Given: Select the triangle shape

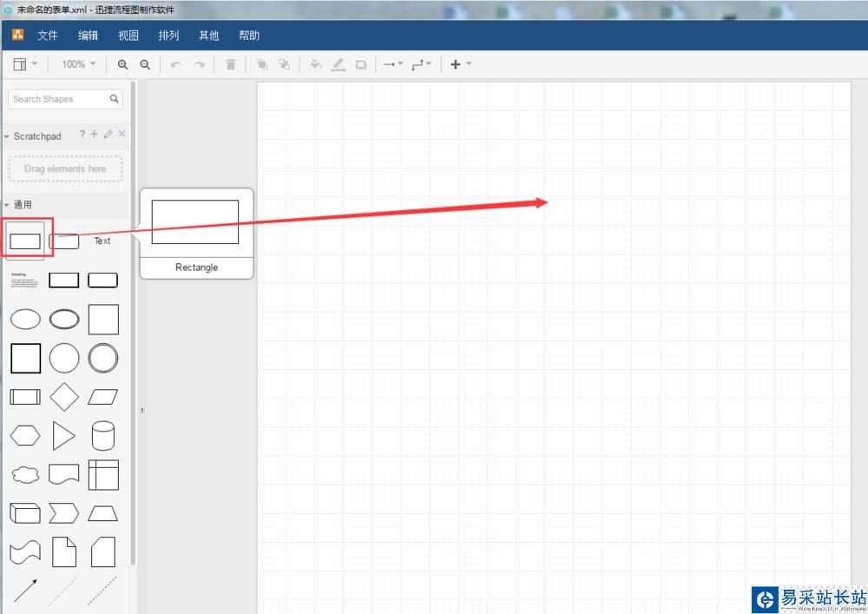Looking at the screenshot, I should (x=63, y=436).
